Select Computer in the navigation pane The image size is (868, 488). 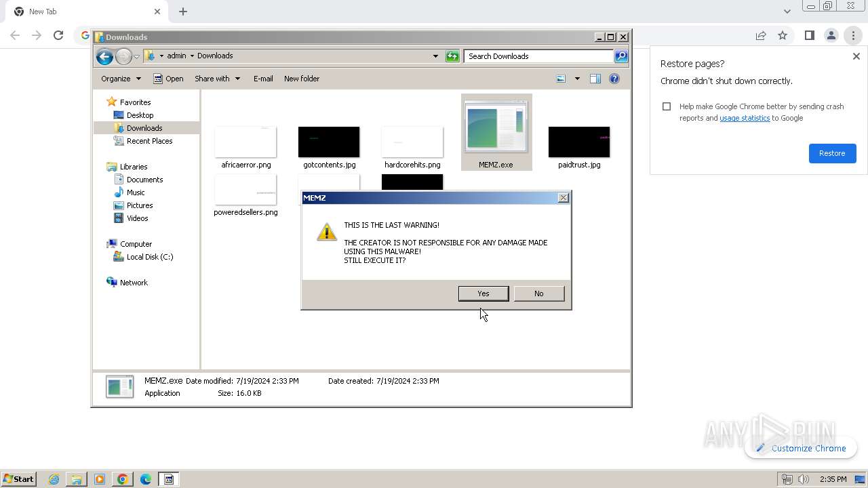(136, 244)
